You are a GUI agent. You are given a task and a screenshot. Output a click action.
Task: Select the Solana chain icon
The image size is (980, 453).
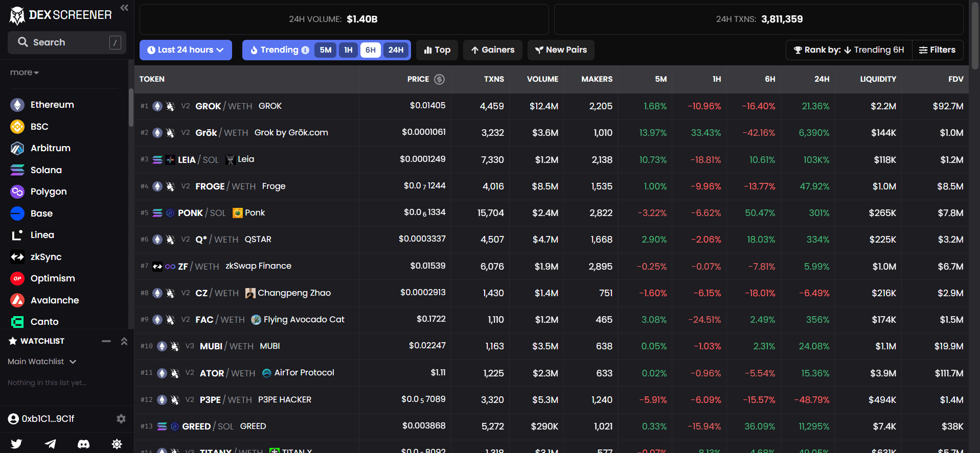tap(17, 170)
